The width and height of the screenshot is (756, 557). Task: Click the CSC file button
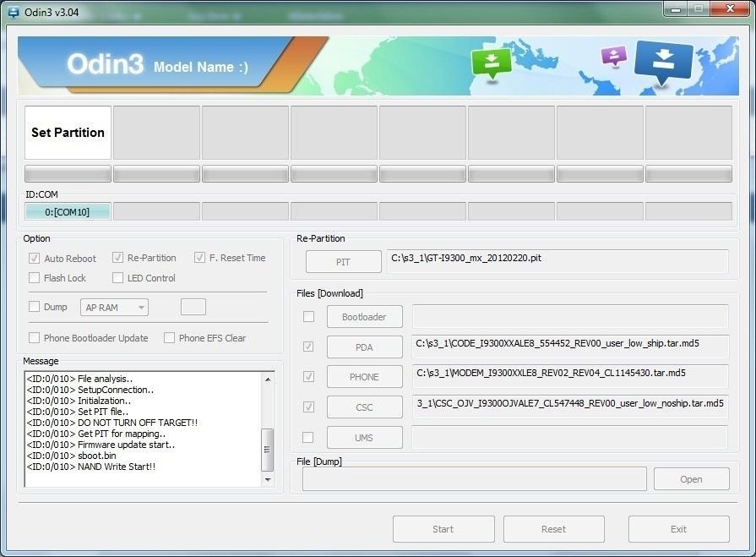pos(365,407)
